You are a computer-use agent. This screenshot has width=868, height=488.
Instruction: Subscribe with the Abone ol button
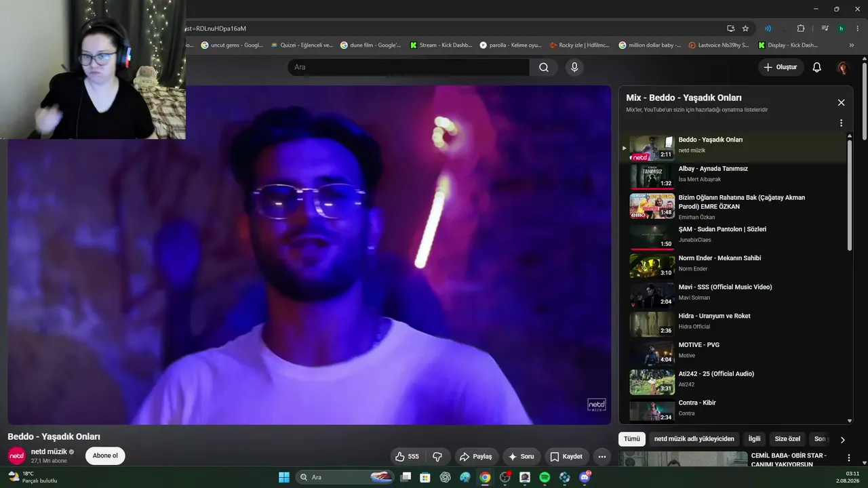click(x=105, y=455)
